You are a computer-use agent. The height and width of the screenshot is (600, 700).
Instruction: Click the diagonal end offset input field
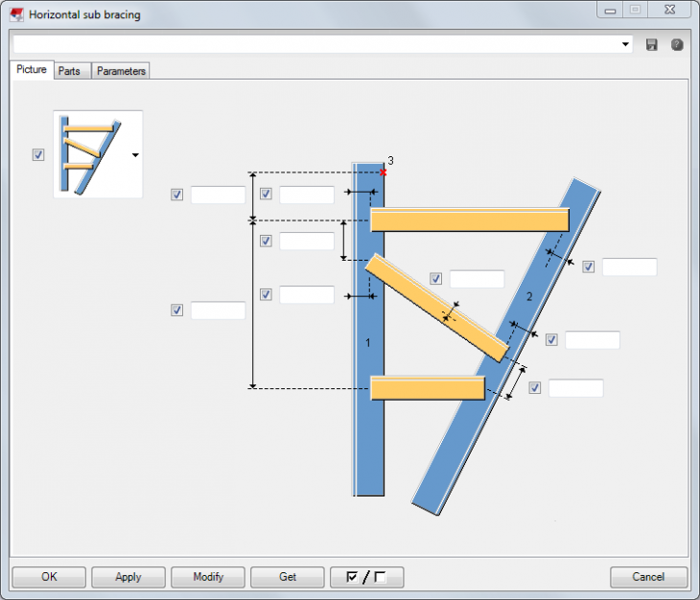click(593, 340)
